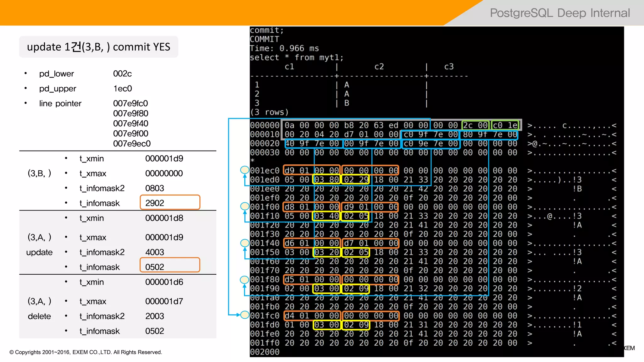Click the t_infomask2 value "2003"
The image size is (644, 362).
155,316
